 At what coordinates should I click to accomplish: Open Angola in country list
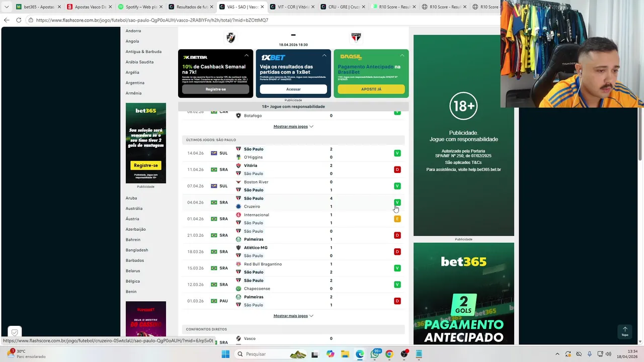click(x=132, y=41)
